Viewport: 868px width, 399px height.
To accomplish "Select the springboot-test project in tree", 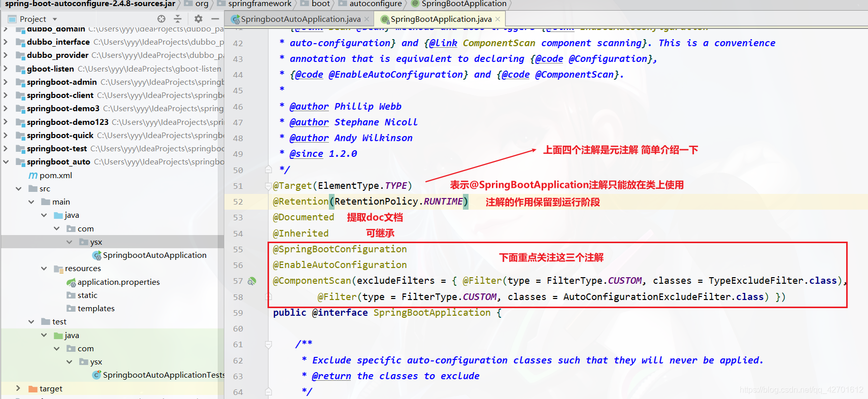I will (57, 148).
